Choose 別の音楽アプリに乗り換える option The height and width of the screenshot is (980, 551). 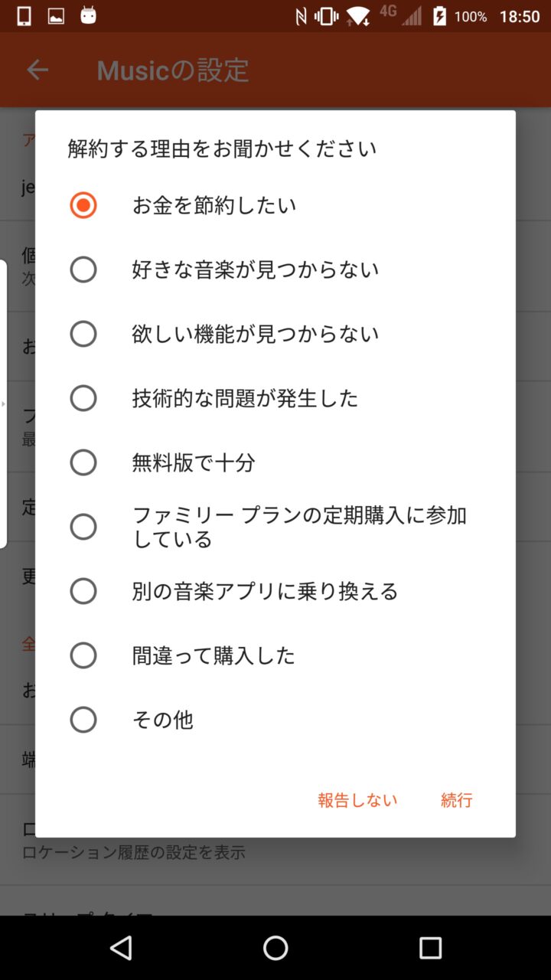click(83, 591)
